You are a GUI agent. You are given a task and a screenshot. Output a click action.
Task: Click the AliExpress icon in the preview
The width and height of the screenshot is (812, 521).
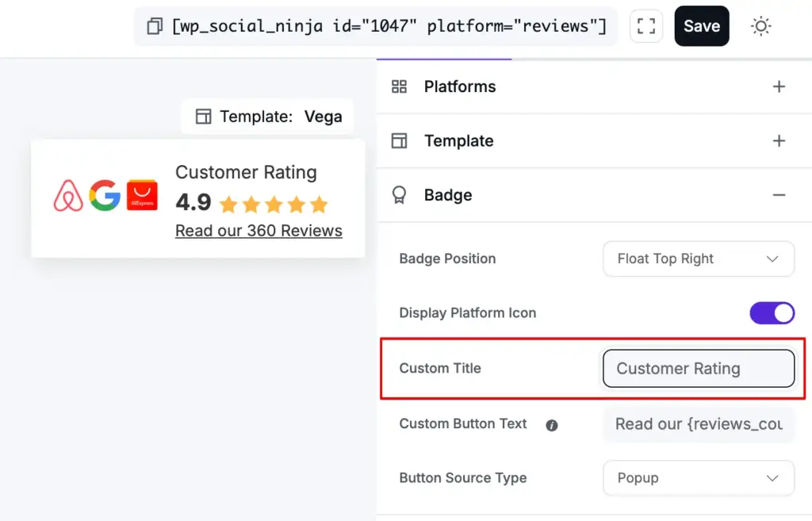pyautogui.click(x=142, y=195)
